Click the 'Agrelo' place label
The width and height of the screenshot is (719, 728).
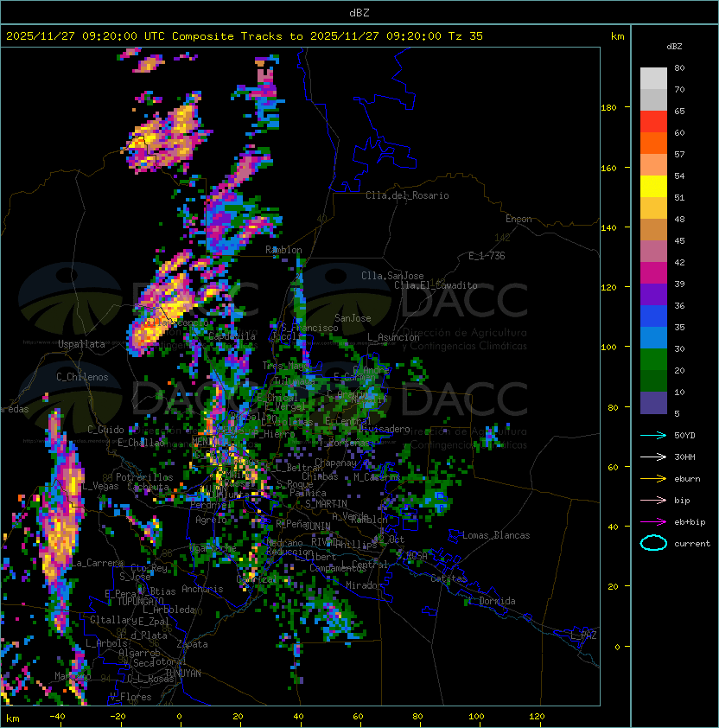(211, 520)
